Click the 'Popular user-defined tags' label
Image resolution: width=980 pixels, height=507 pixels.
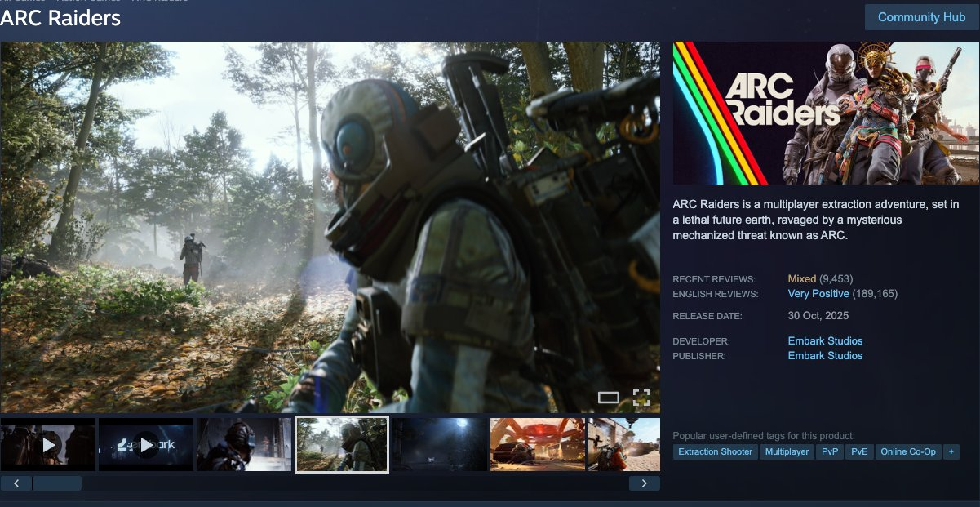click(x=764, y=436)
